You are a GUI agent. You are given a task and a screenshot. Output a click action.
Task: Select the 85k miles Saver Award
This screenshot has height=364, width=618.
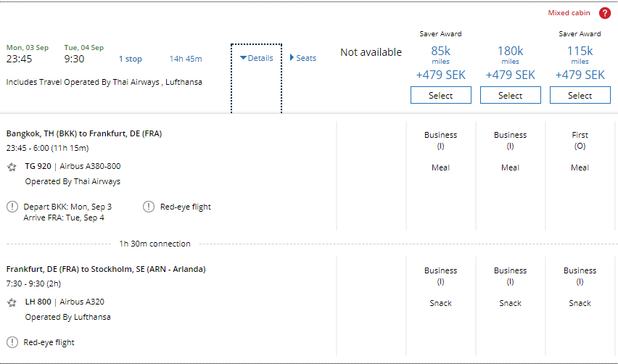coord(440,95)
